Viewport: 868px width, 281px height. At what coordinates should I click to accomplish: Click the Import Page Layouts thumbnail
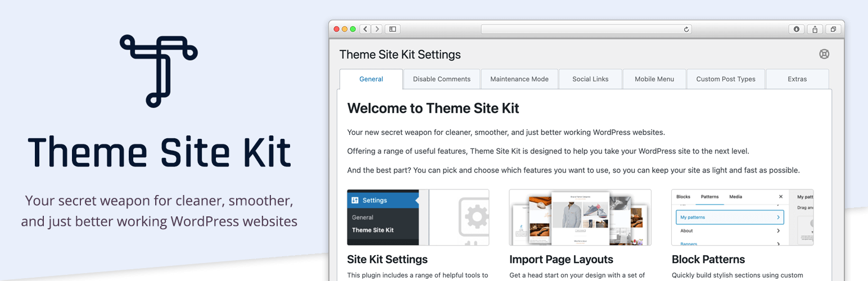tap(580, 217)
